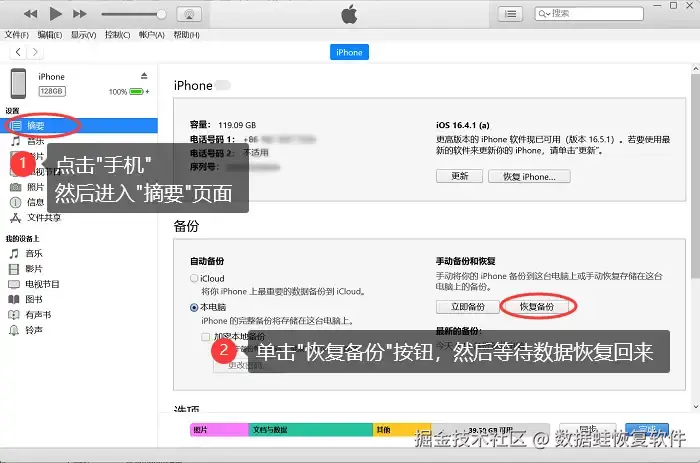Click the scrollbar up arrow
700x463 pixels.
(x=695, y=69)
